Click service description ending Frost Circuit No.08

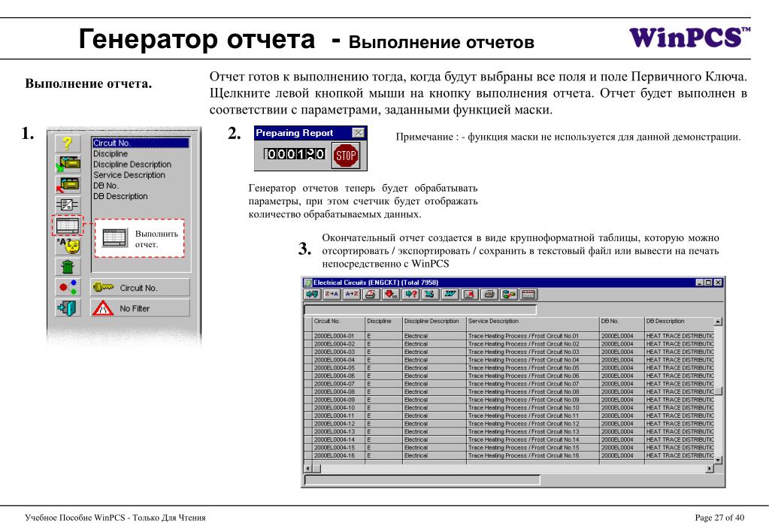[533, 391]
